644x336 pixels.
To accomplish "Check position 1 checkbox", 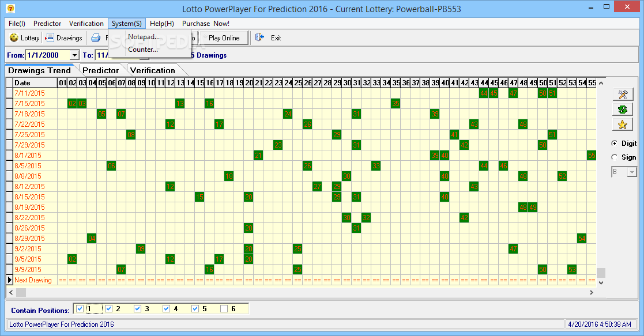I will pyautogui.click(x=80, y=308).
